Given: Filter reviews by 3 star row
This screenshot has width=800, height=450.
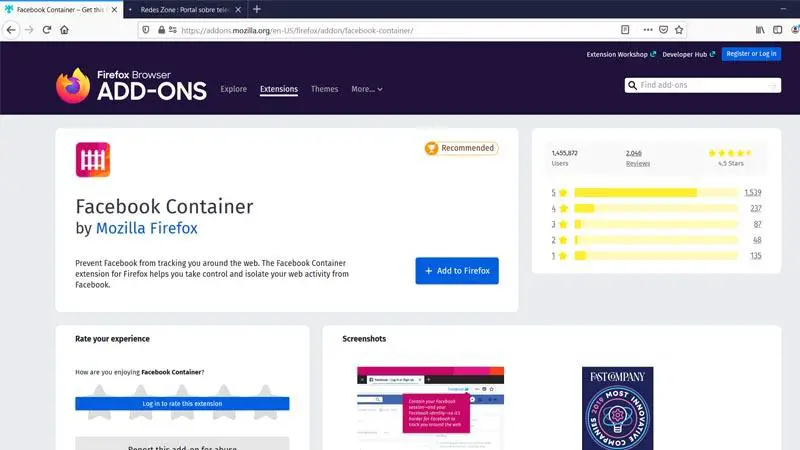Looking at the screenshot, I should click(656, 224).
